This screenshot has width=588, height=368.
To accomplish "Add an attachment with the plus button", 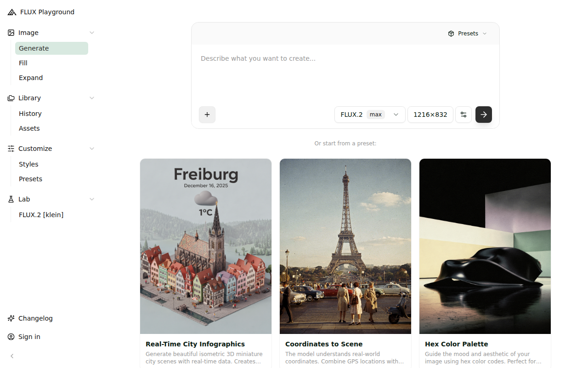I will click(x=207, y=115).
